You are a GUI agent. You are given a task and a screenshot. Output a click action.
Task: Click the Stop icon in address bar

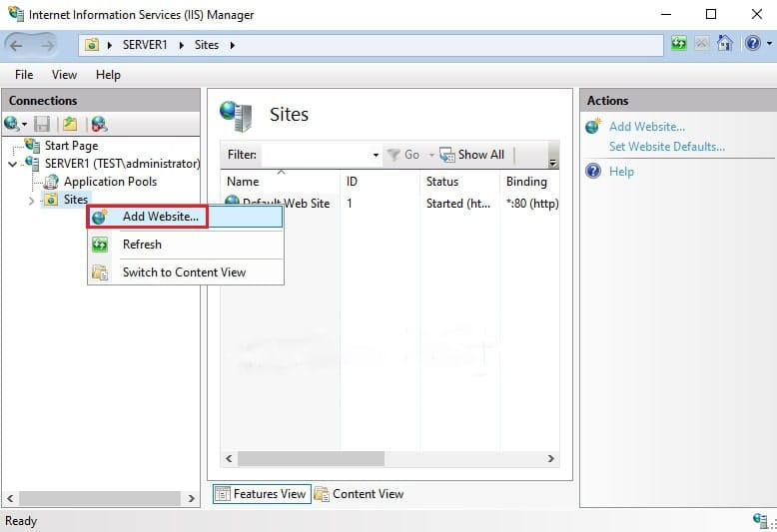tap(701, 44)
